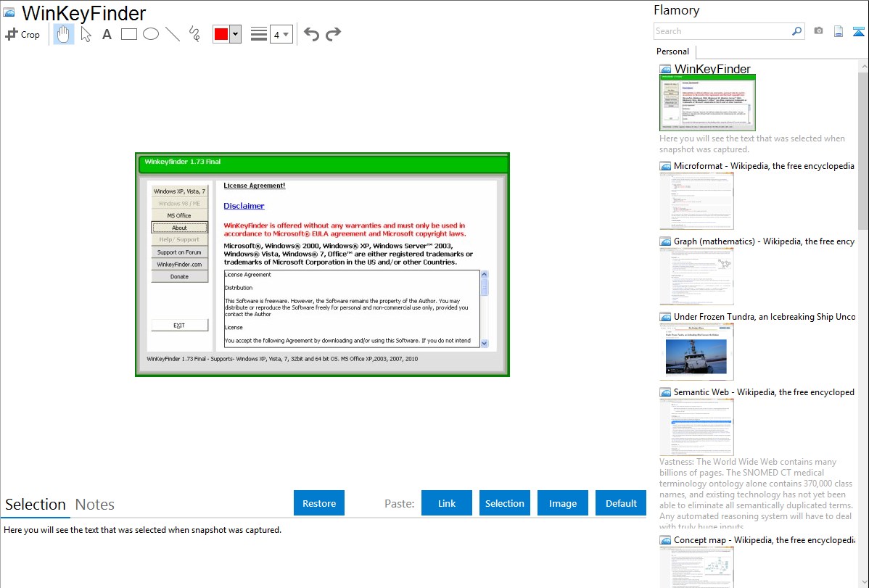This screenshot has height=588, width=869.
Task: Click the WinkeyFinder.com button
Action: [180, 265]
